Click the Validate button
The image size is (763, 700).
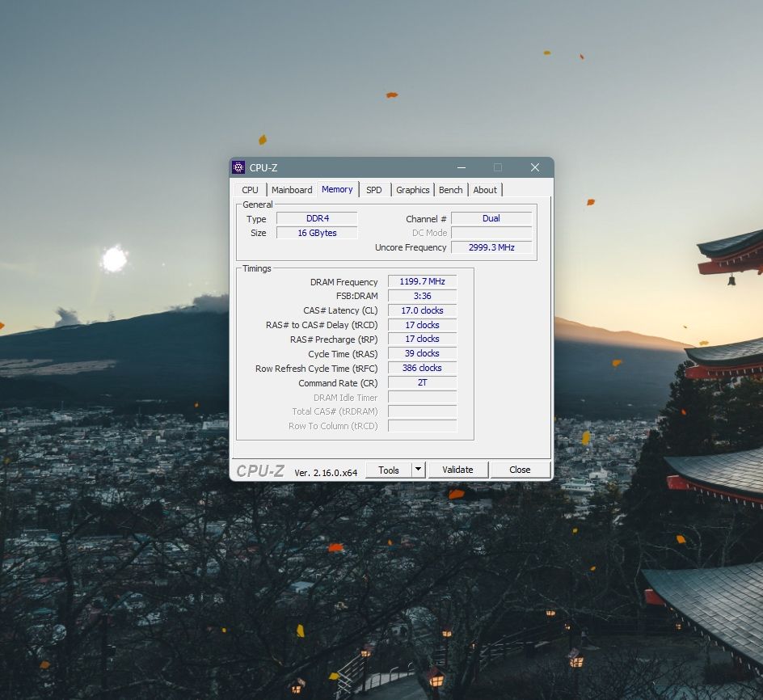tap(457, 470)
